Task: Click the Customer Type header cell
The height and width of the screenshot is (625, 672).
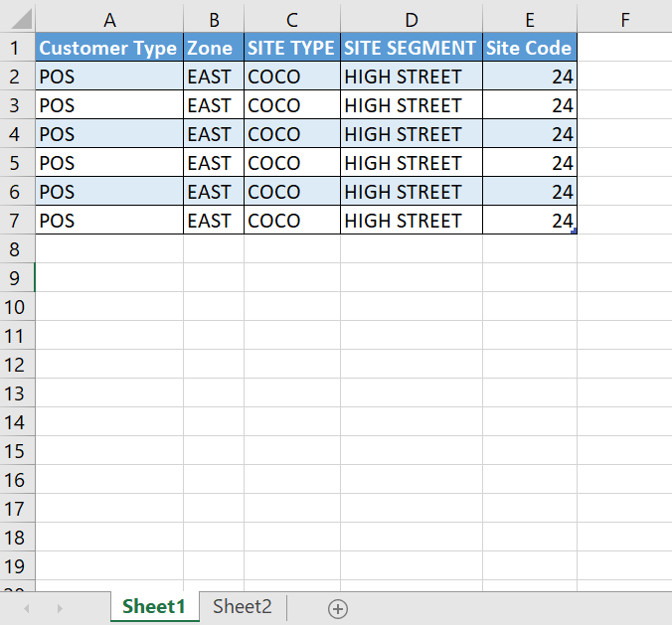Action: [x=109, y=47]
